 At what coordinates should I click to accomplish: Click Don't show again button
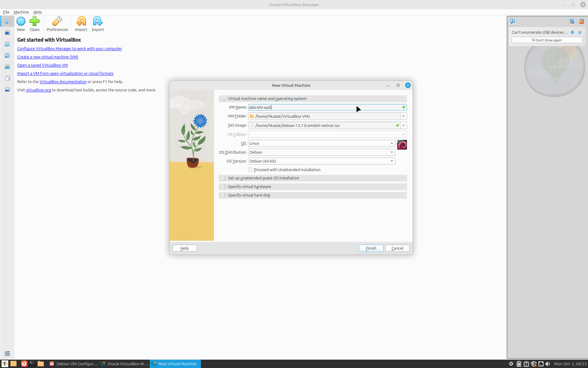tap(547, 40)
